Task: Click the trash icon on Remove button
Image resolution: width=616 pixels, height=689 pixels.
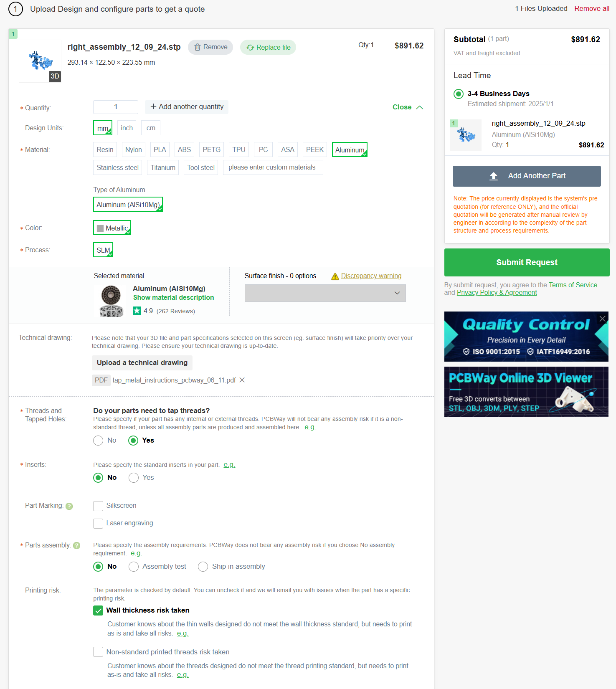Action: point(198,47)
